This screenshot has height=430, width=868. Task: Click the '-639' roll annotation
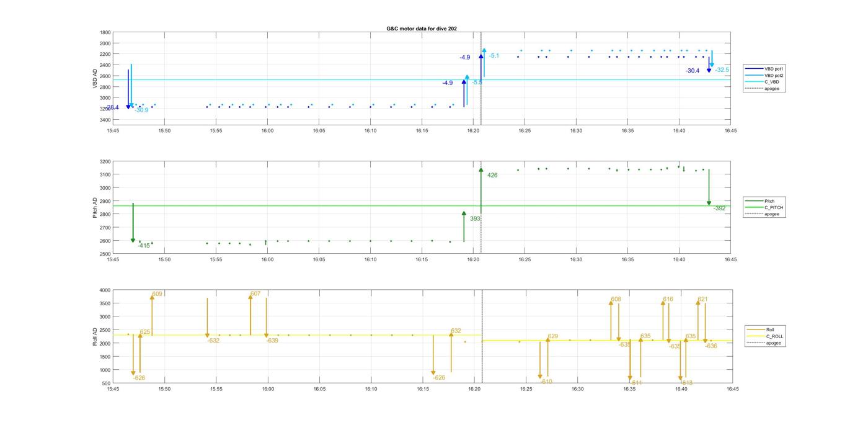pos(272,341)
